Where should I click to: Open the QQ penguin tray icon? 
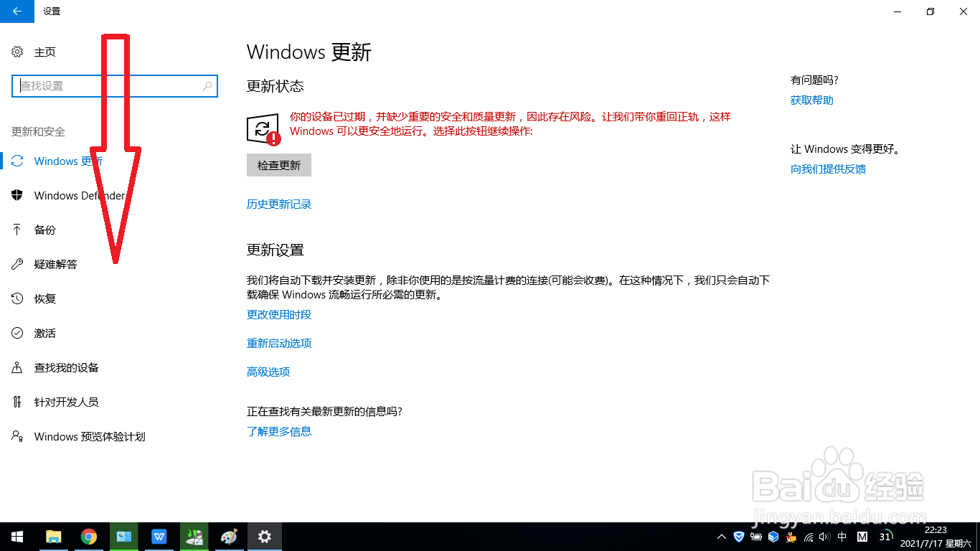click(791, 537)
